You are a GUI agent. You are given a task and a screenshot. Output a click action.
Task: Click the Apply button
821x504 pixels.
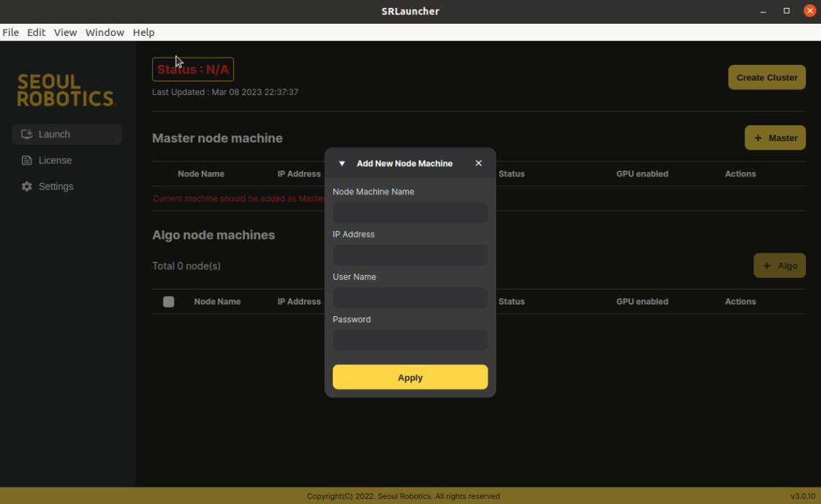(x=410, y=377)
